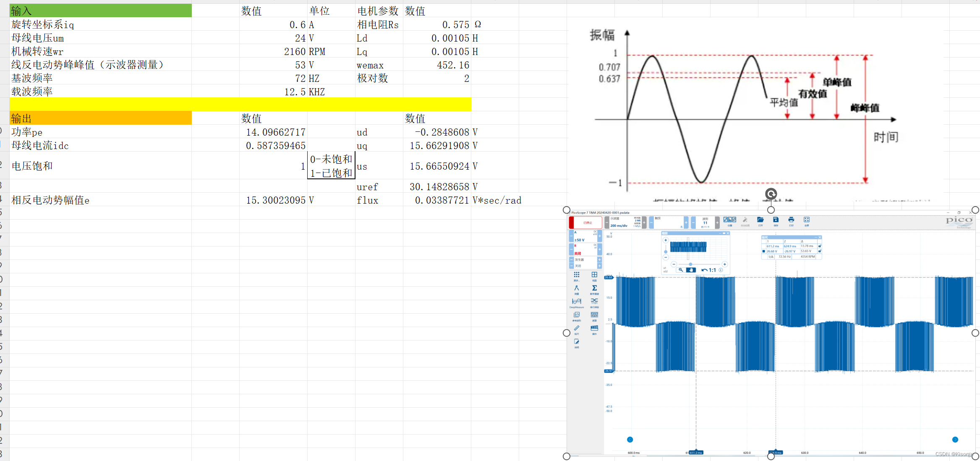Select the orange 输出 header cell
This screenshot has height=461, width=980.
101,118
